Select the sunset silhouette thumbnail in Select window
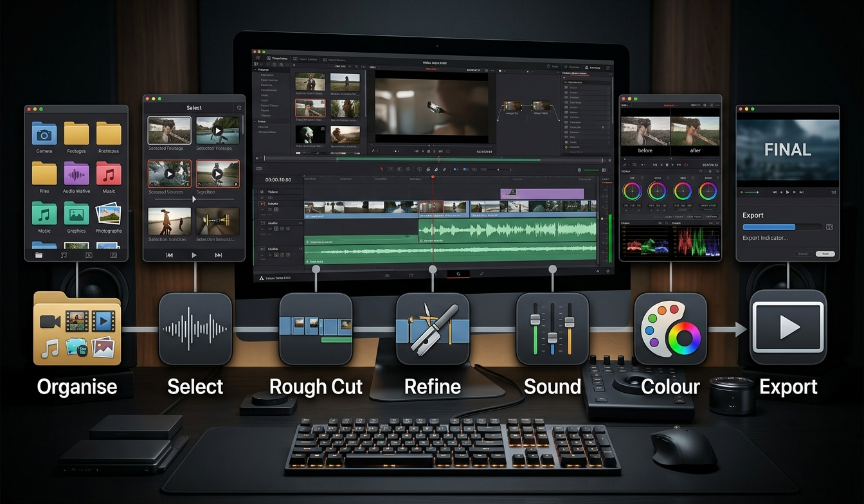 pos(169,221)
